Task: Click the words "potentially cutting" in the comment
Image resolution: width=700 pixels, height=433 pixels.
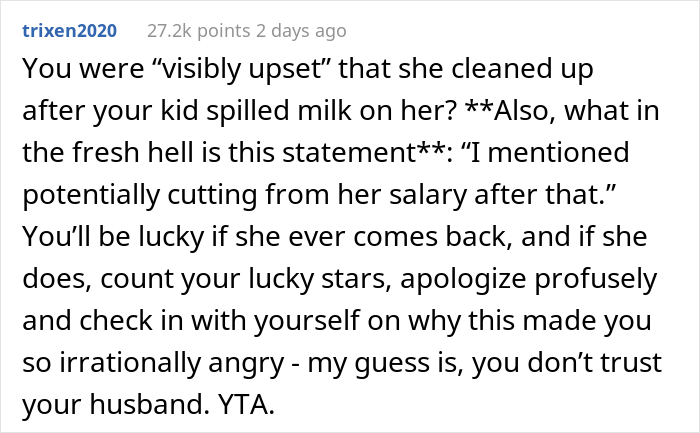Action: 140,195
